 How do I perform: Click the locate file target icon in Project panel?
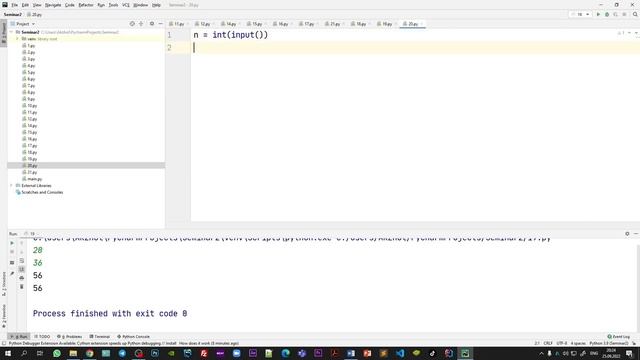[x=132, y=24]
